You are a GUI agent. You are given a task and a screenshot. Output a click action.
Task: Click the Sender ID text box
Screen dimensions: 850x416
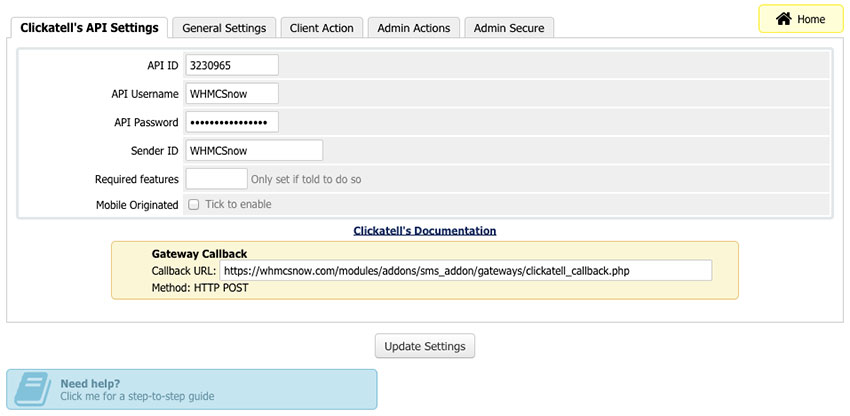[x=254, y=151]
